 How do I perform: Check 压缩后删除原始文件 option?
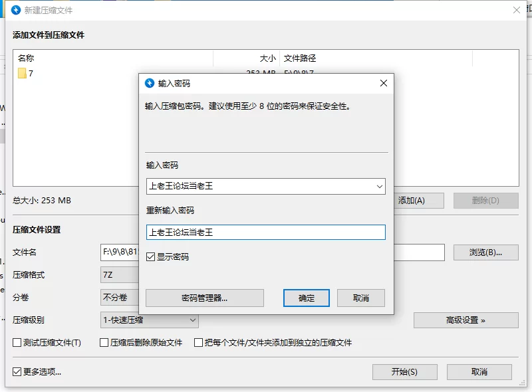point(104,342)
